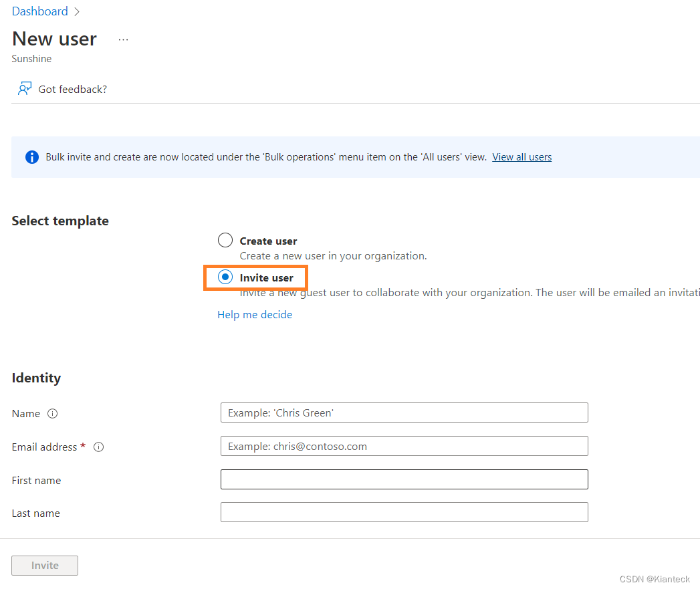Open the tooltip icon next to Email address
The width and height of the screenshot is (700, 589).
click(x=98, y=447)
